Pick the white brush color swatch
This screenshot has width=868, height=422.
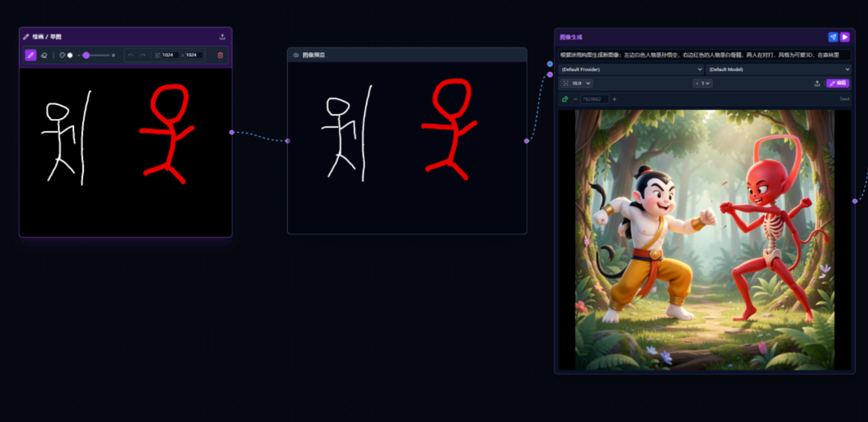pos(70,55)
